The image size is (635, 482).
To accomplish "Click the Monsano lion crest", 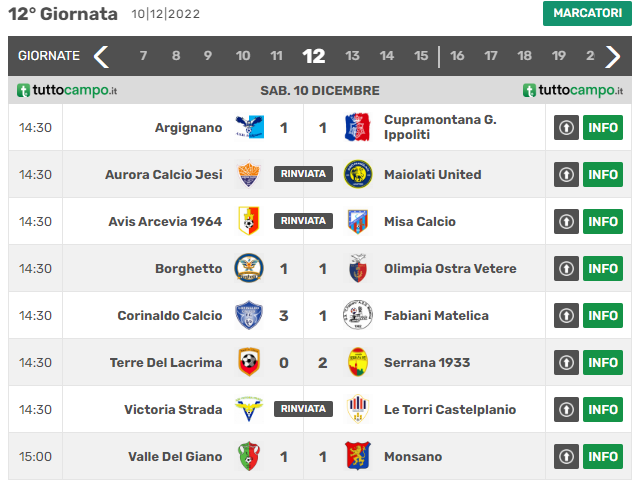I will coord(358,456).
